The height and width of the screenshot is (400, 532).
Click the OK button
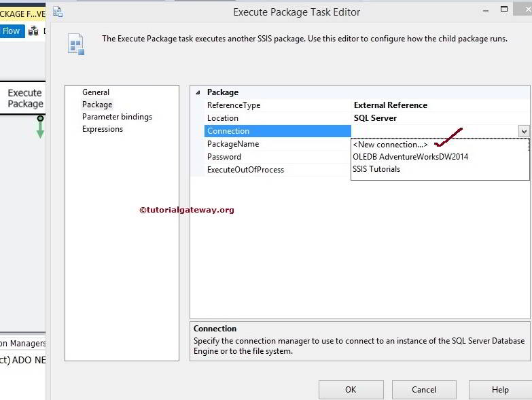[x=351, y=390]
